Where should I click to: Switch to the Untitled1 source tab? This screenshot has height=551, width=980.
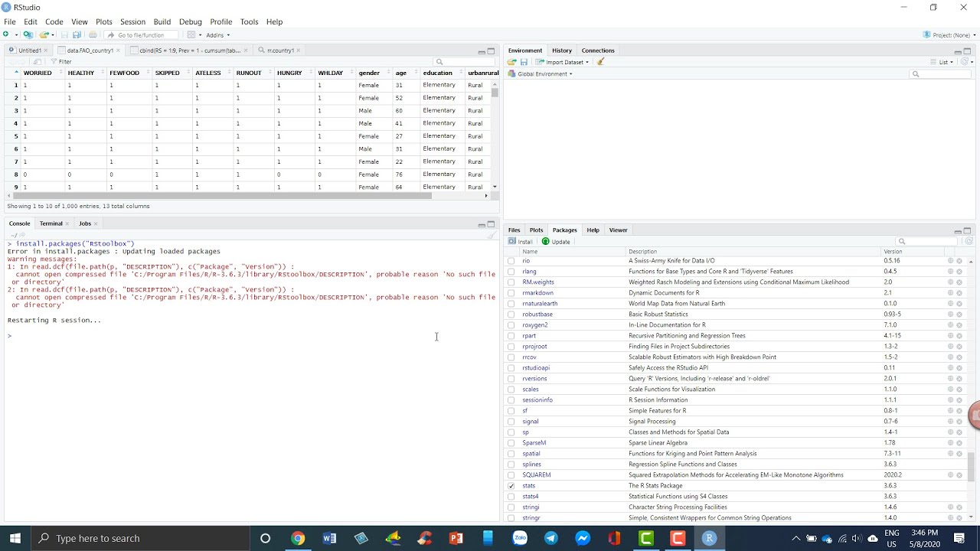click(x=29, y=51)
